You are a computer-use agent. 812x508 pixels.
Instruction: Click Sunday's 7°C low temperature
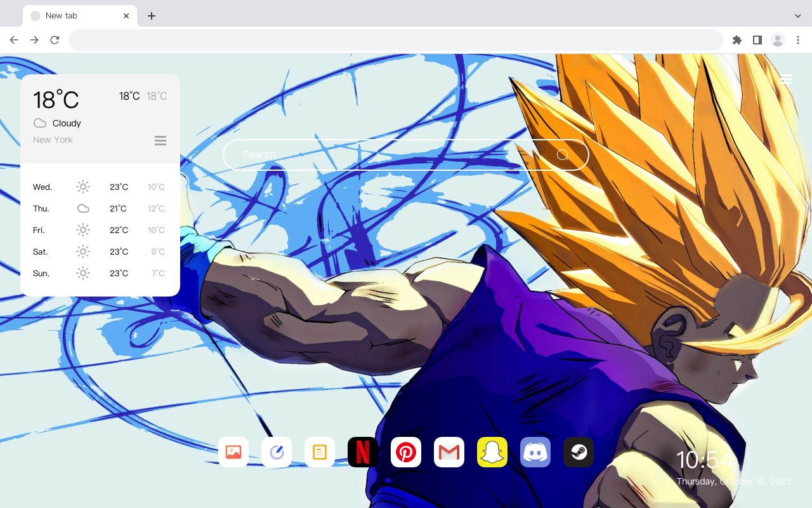[158, 273]
